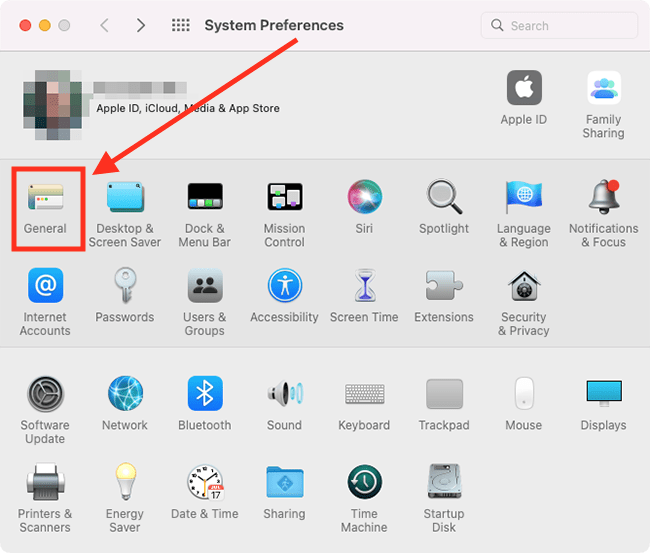
Task: Show all preferences via grid button
Action: [181, 25]
